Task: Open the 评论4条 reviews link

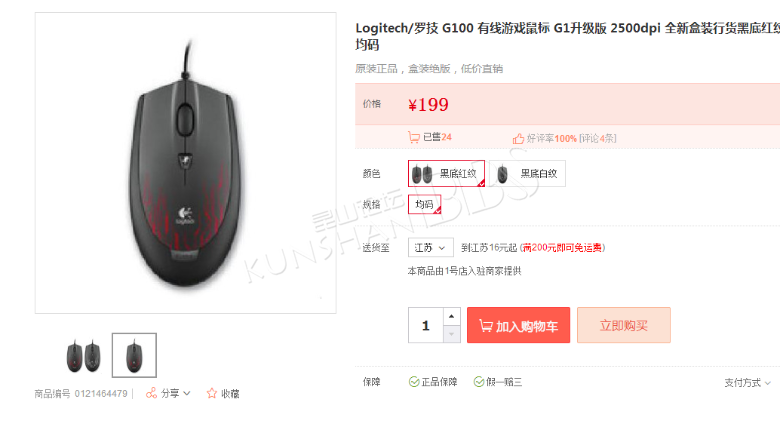Action: pyautogui.click(x=597, y=138)
